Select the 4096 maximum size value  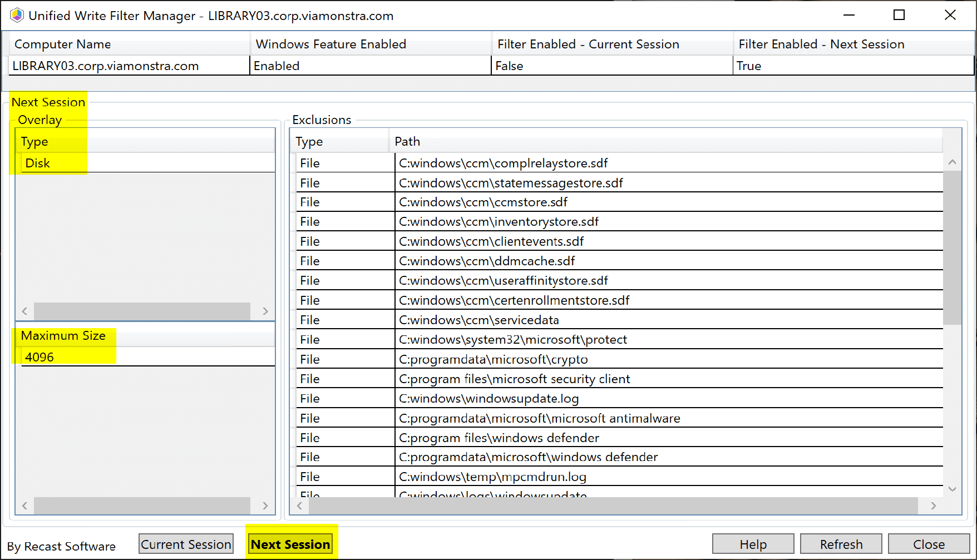coord(40,357)
